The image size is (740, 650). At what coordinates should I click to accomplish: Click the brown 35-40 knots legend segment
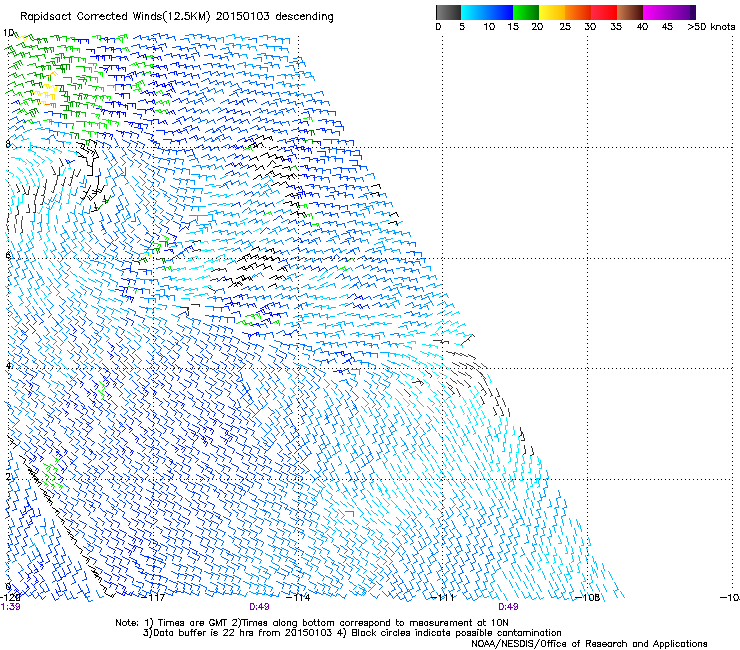point(630,12)
